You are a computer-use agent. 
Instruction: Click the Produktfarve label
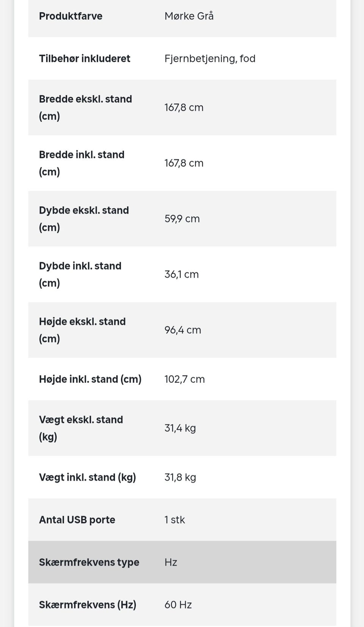tap(71, 16)
